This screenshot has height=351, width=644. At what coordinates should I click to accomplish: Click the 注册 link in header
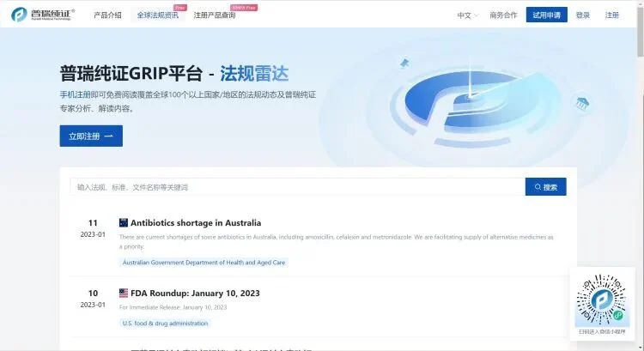[611, 15]
